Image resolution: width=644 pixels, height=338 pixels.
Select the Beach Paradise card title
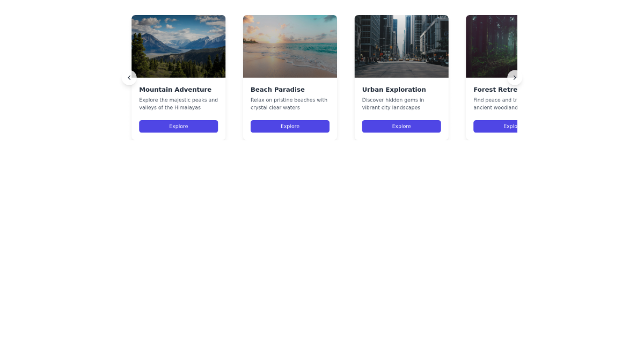coord(277,90)
